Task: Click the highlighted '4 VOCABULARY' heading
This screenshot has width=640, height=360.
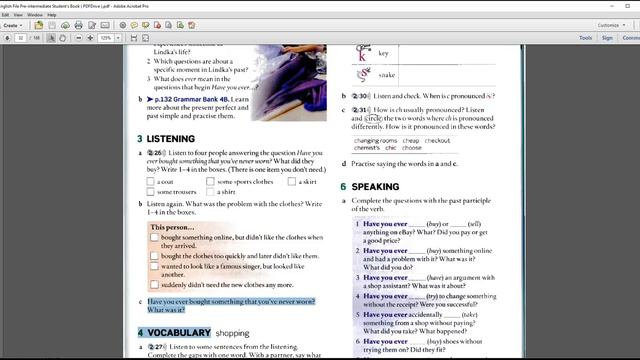Action: point(174,333)
